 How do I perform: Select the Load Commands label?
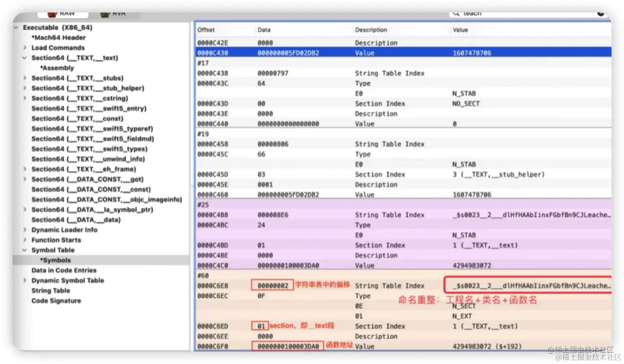[x=58, y=48]
